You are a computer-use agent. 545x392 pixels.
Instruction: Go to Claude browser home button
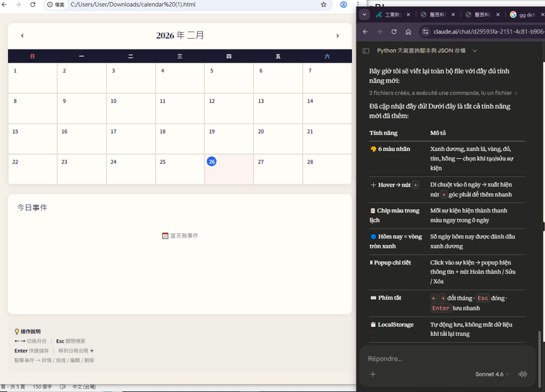(x=408, y=31)
